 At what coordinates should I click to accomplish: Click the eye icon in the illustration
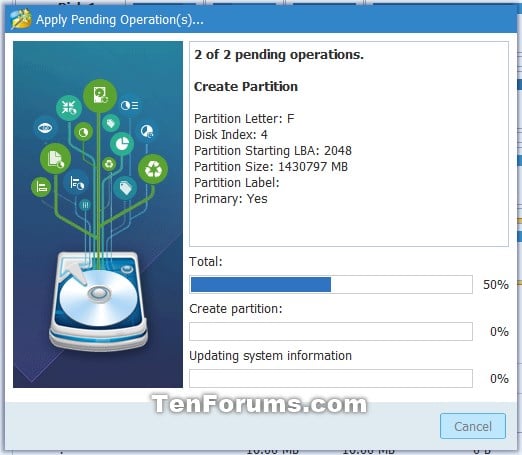45,128
